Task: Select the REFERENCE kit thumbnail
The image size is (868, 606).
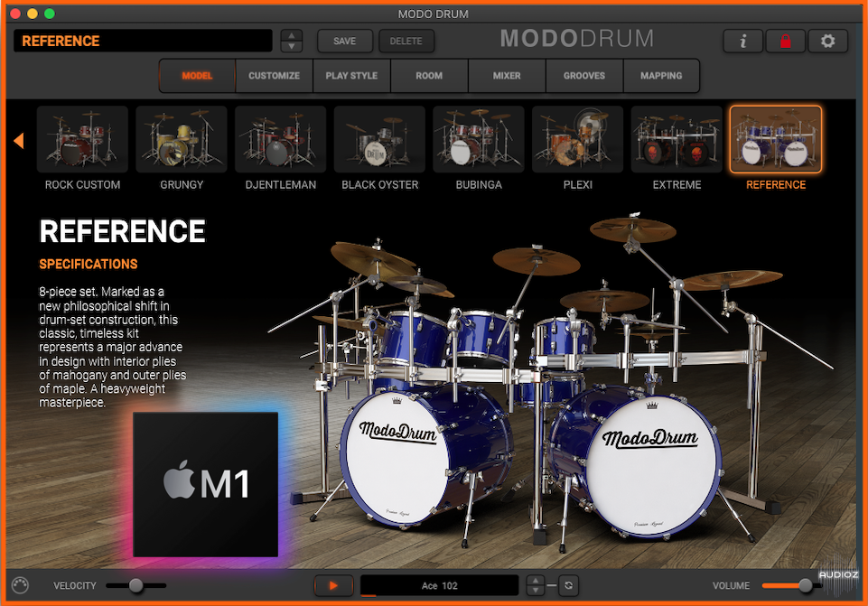Action: [776, 139]
